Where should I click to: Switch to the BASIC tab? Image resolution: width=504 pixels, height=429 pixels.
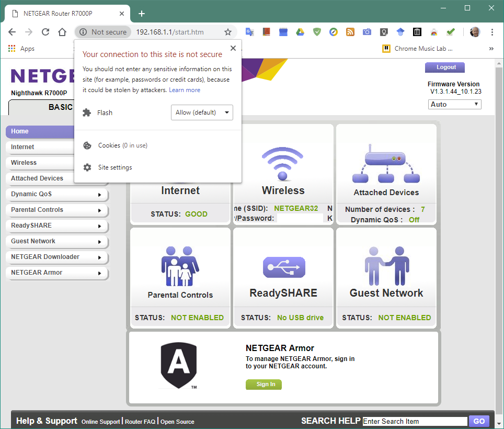coord(42,107)
